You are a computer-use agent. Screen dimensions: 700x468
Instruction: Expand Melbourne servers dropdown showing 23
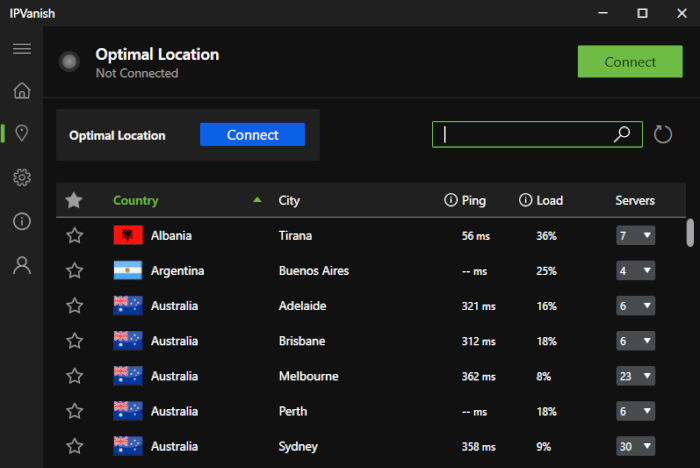[x=635, y=376]
